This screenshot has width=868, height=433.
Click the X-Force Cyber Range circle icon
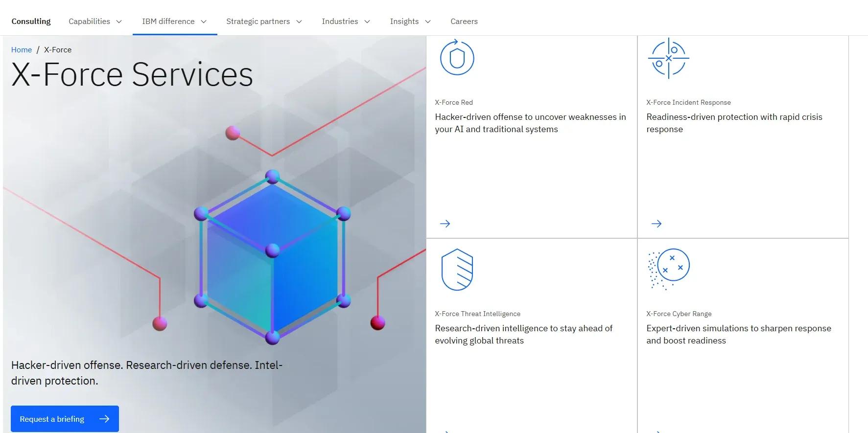pos(669,269)
